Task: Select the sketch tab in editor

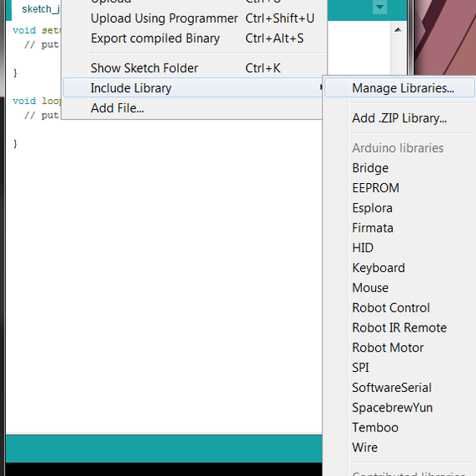Action: (x=36, y=10)
